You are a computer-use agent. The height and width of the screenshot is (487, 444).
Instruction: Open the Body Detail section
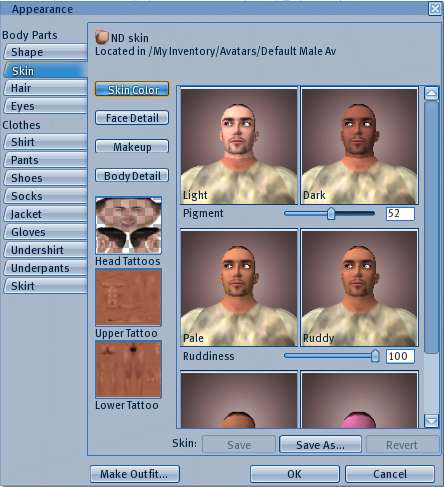[x=132, y=176]
